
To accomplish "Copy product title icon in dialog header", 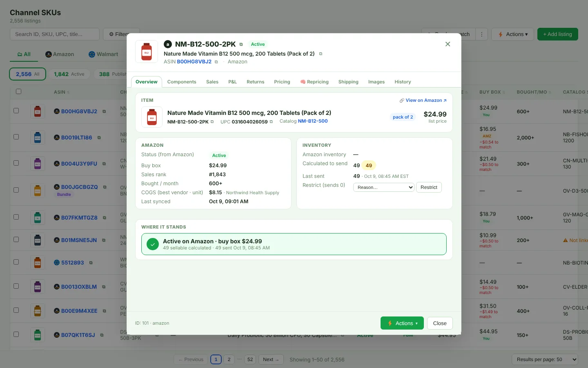I will click(321, 54).
